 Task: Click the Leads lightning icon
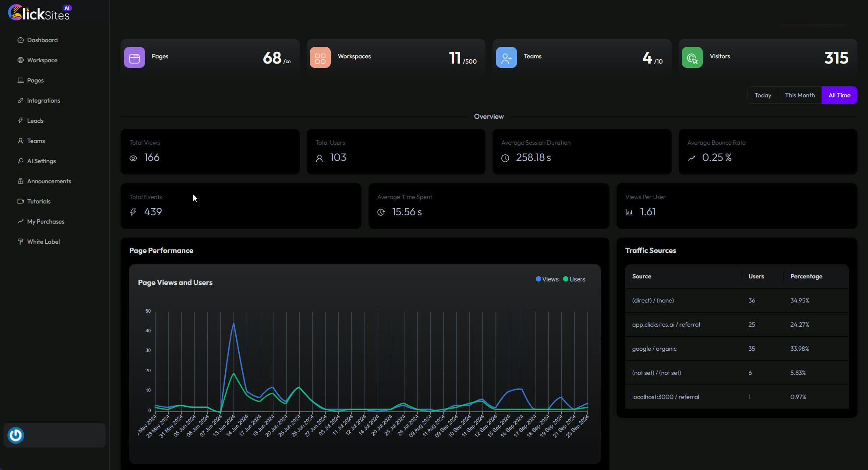tap(21, 121)
